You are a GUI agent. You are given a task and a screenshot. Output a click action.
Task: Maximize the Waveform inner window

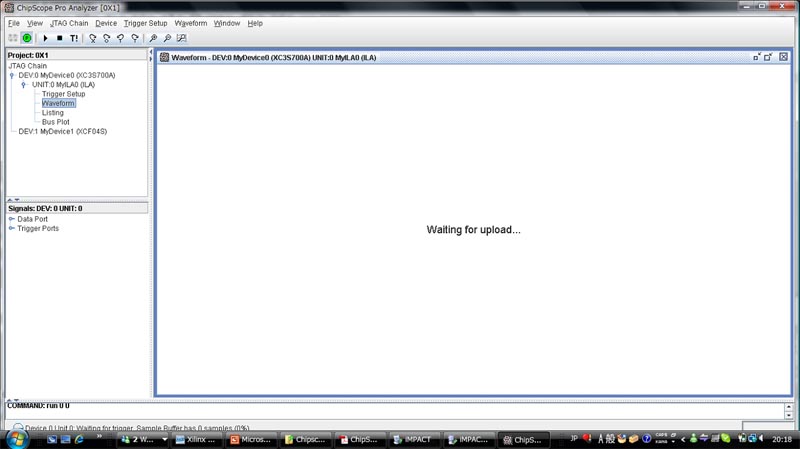(x=768, y=57)
